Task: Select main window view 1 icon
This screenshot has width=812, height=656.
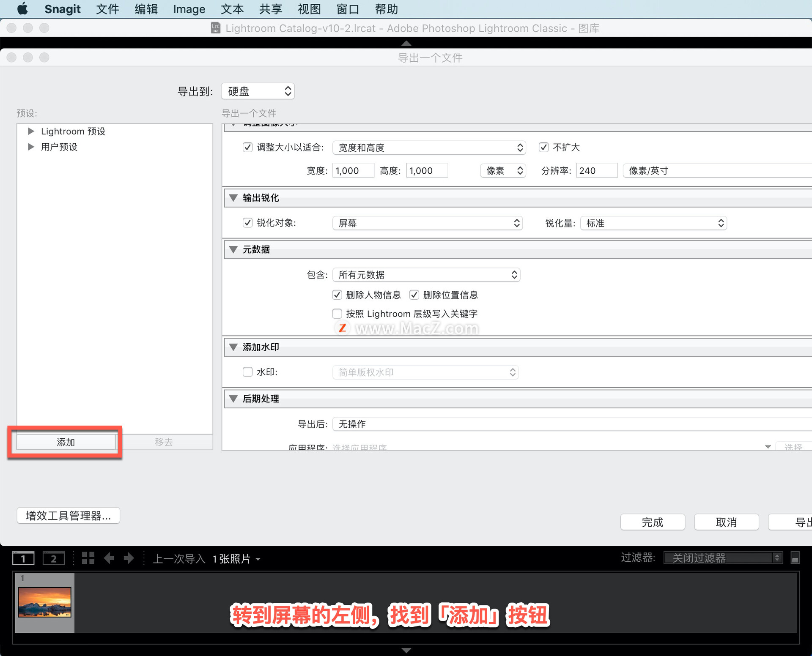Action: tap(23, 558)
